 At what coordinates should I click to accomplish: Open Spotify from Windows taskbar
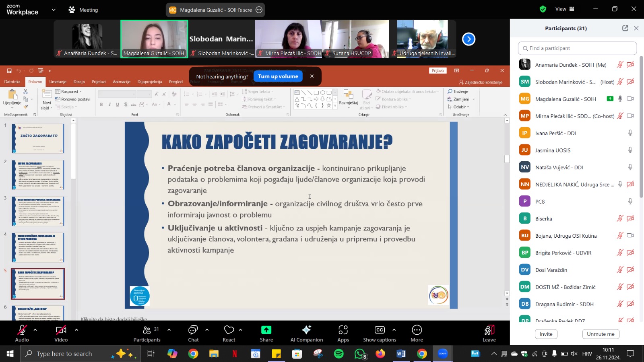339,354
